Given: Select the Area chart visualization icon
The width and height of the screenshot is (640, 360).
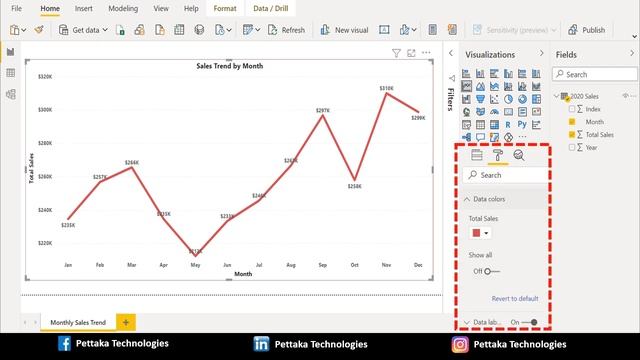Looking at the screenshot, I should (x=480, y=86).
